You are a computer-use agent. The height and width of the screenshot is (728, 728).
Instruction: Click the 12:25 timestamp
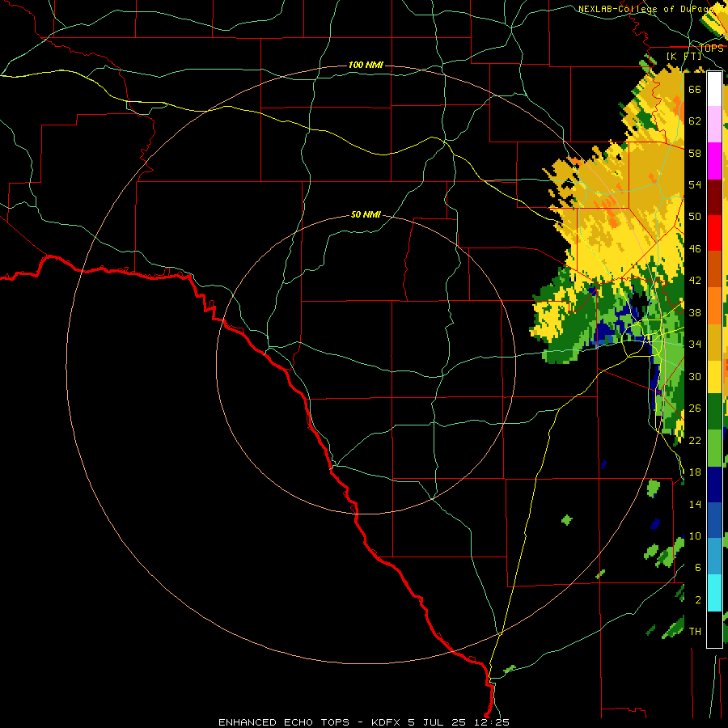pyautogui.click(x=492, y=722)
